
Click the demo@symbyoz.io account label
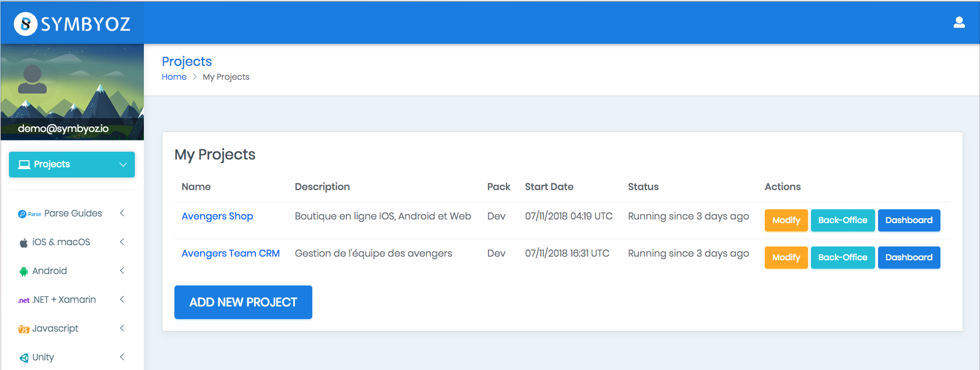[x=64, y=128]
